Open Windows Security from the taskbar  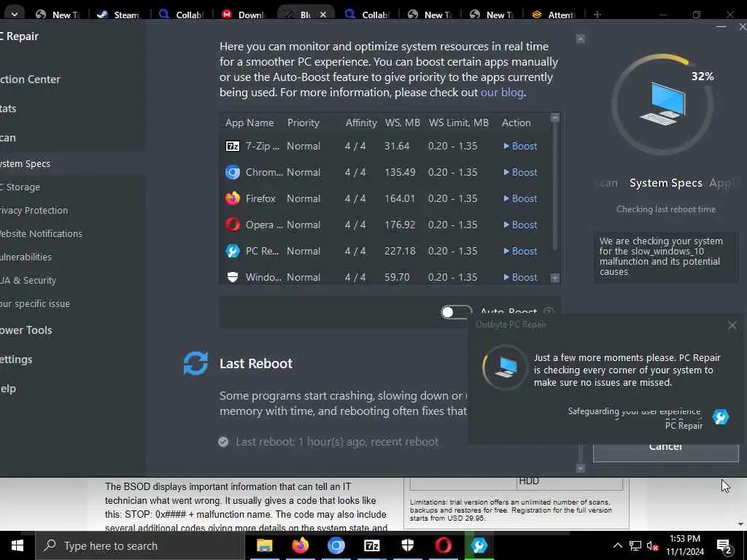[407, 545]
